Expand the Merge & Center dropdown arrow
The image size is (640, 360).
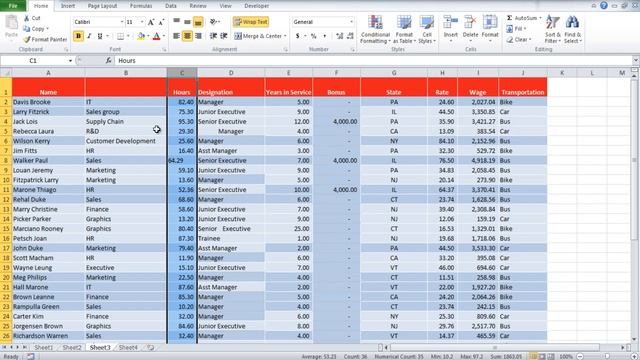(x=285, y=36)
